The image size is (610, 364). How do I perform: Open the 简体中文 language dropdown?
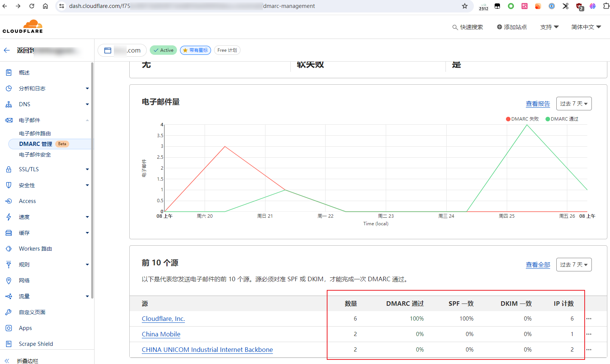(x=586, y=27)
